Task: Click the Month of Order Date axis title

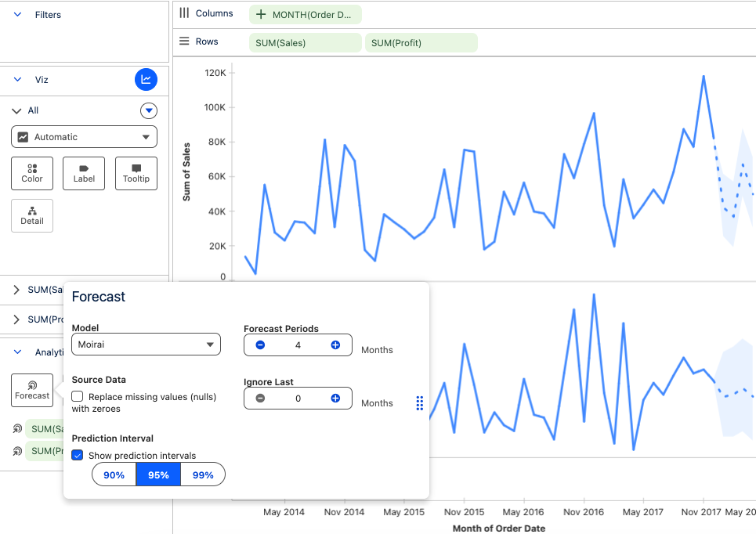Action: tap(499, 529)
